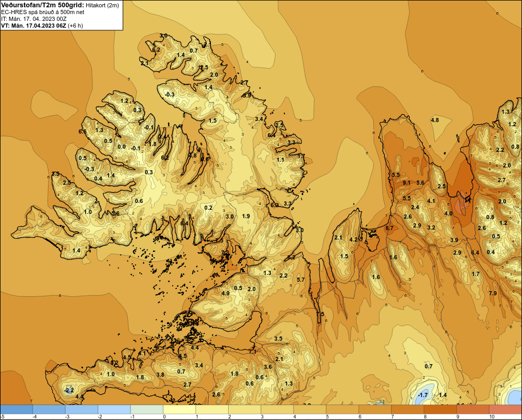Click the 4.2 temperature value on the map
Screen dimensions: 522x420
(x=353, y=239)
